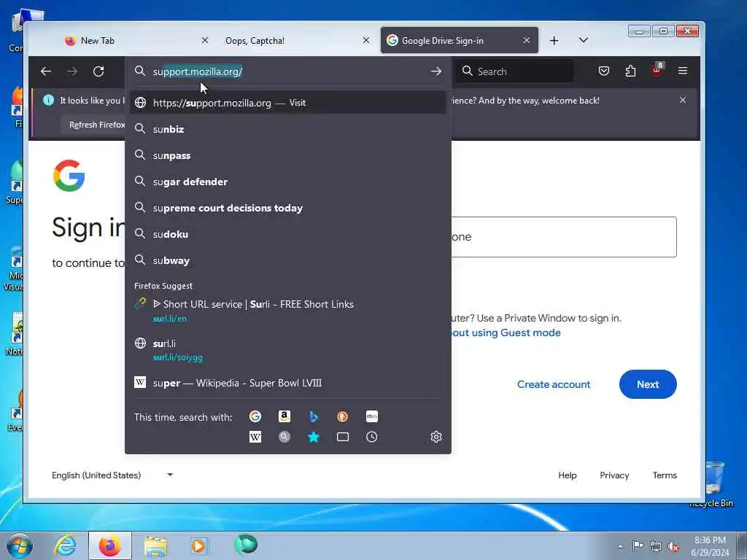Image resolution: width=747 pixels, height=560 pixels.
Task: Close the Oops, Captcha! tab
Action: point(366,41)
